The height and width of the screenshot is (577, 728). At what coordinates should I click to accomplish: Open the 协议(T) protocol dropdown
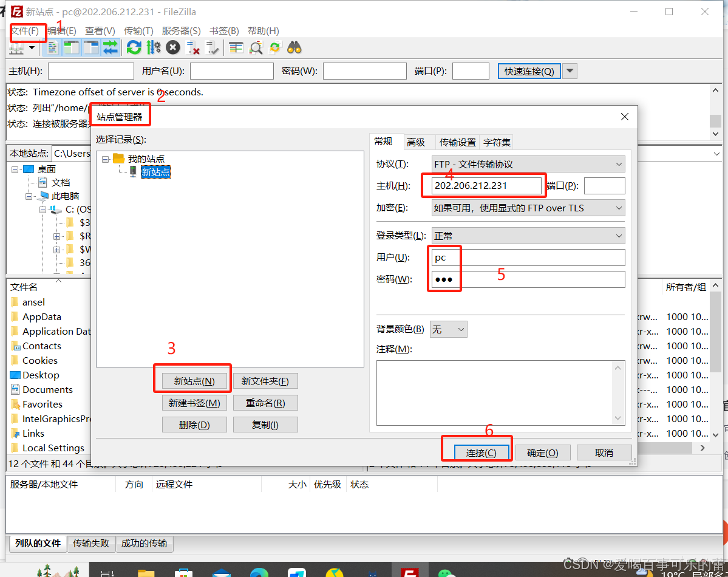528,164
